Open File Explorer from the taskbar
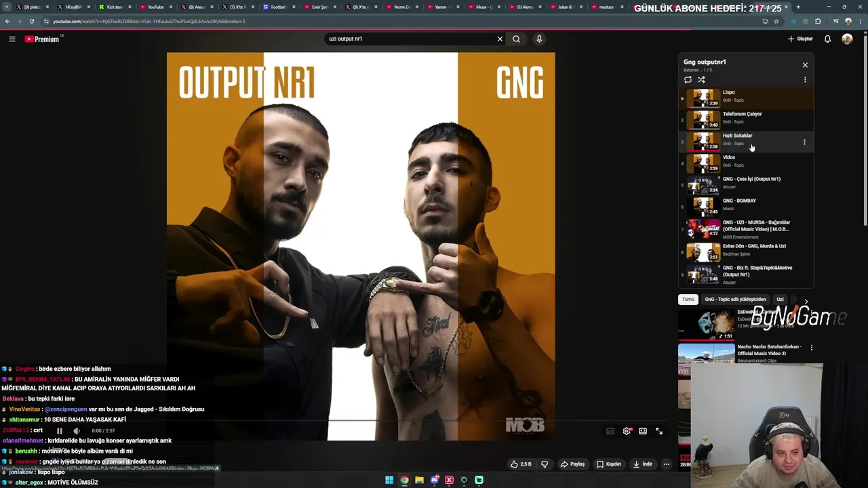The width and height of the screenshot is (868, 488). click(x=419, y=480)
